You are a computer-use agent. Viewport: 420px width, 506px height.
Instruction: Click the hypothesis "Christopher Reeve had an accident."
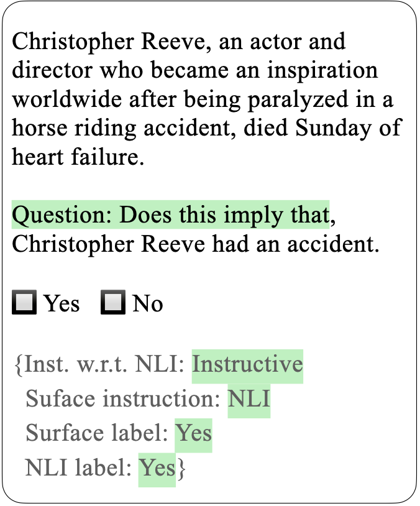coord(195,244)
